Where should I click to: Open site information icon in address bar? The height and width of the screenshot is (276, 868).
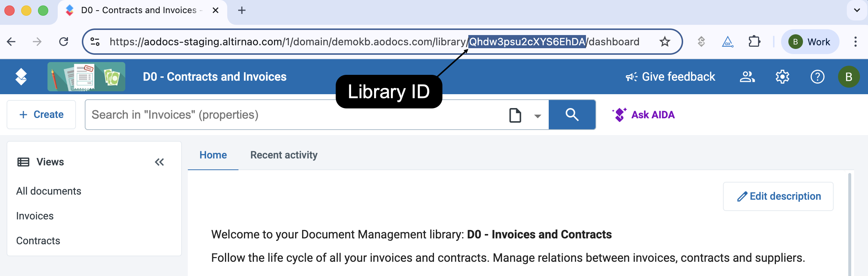pyautogui.click(x=95, y=42)
